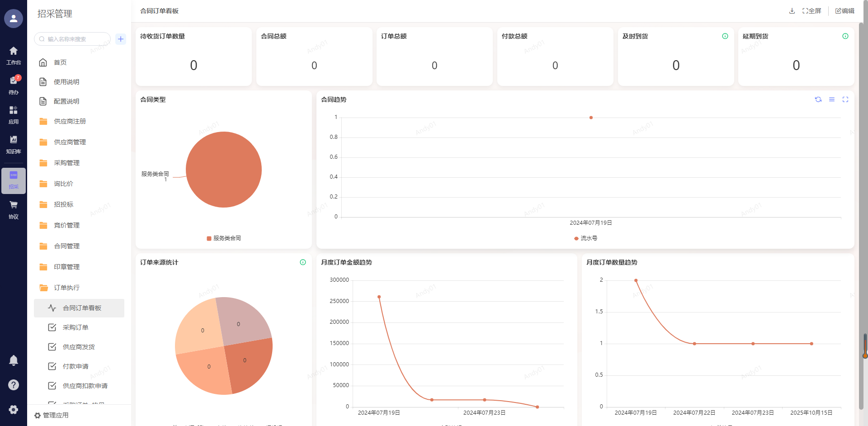Open the 合同趋势 chart list menu icon
This screenshot has height=426, width=868.
point(832,99)
